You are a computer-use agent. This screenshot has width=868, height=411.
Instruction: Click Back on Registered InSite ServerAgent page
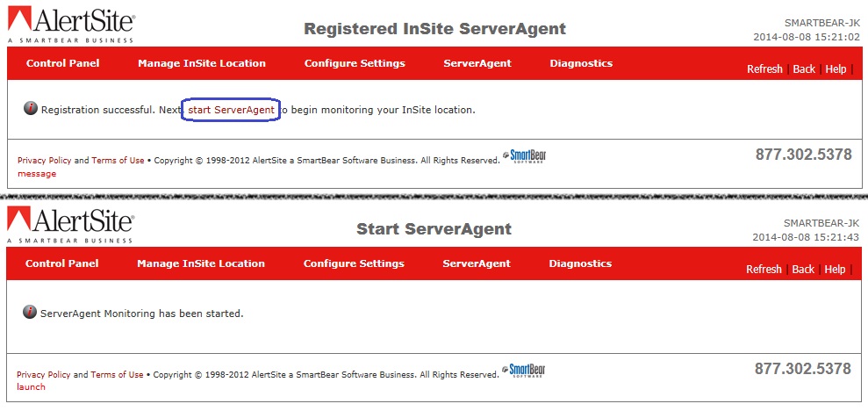(x=804, y=68)
